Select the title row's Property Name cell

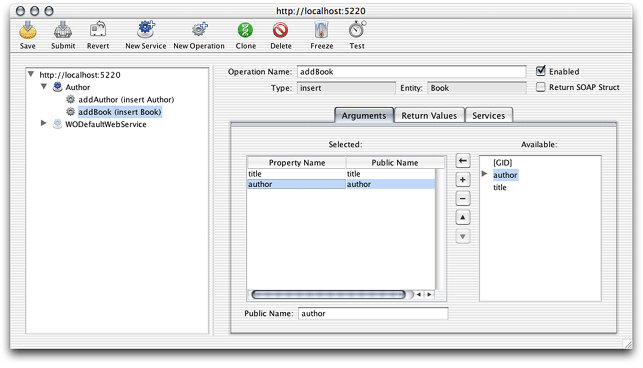[x=296, y=174]
